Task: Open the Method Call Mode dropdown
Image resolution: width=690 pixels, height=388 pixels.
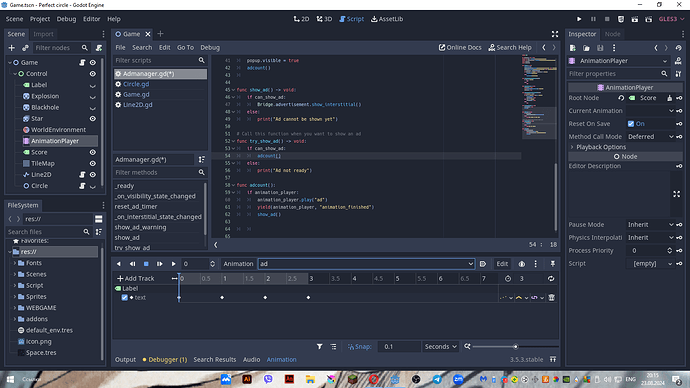Action: click(x=650, y=137)
